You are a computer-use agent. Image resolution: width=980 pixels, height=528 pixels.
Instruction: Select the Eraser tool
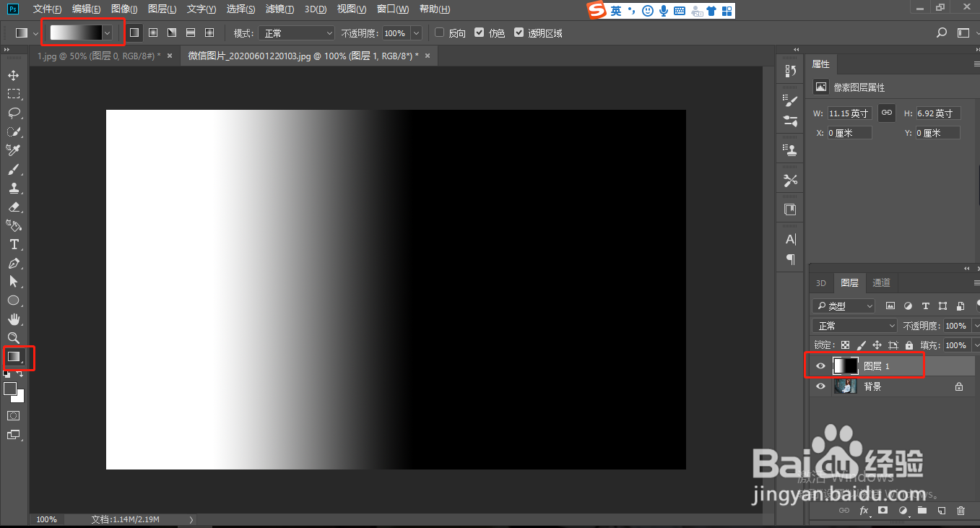[x=14, y=207]
